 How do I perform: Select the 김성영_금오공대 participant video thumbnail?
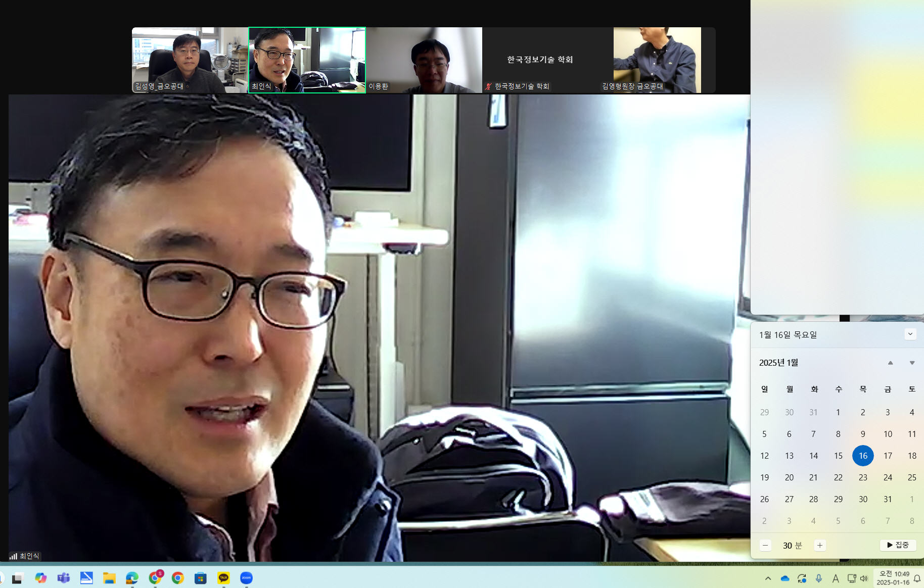coord(190,60)
